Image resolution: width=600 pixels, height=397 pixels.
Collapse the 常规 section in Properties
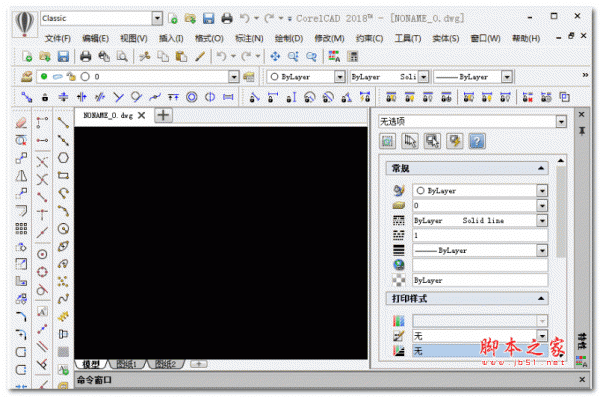point(541,168)
